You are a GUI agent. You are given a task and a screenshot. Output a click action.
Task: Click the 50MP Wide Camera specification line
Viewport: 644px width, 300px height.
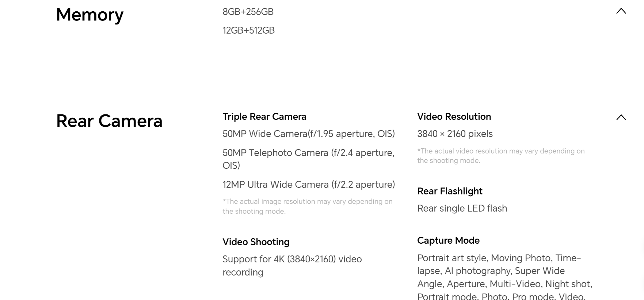point(309,134)
